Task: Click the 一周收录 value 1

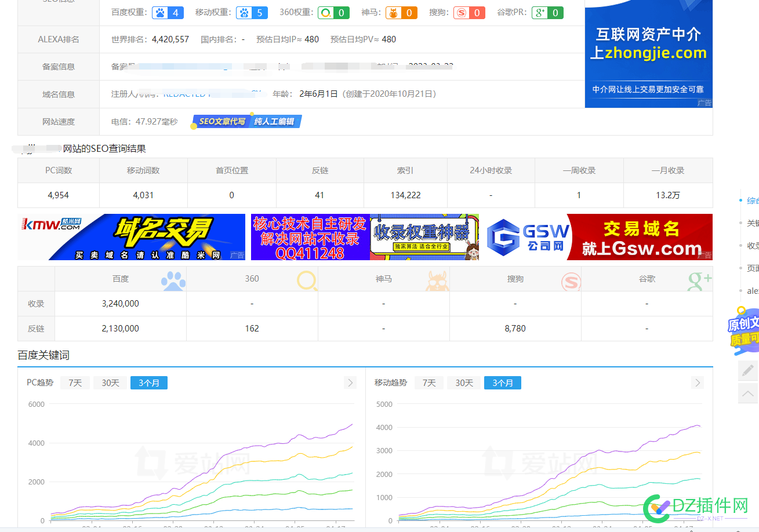Action: (x=579, y=195)
